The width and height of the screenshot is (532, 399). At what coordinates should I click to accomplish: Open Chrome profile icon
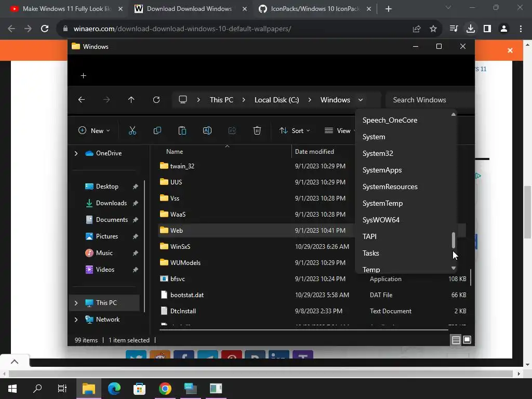(x=504, y=29)
